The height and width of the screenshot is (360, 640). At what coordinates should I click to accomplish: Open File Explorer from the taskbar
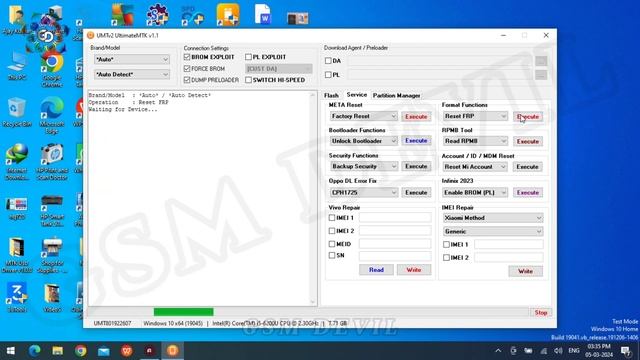58,351
